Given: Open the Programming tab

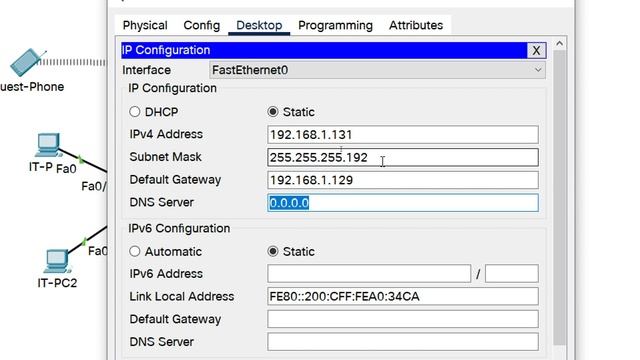Looking at the screenshot, I should pos(335,25).
